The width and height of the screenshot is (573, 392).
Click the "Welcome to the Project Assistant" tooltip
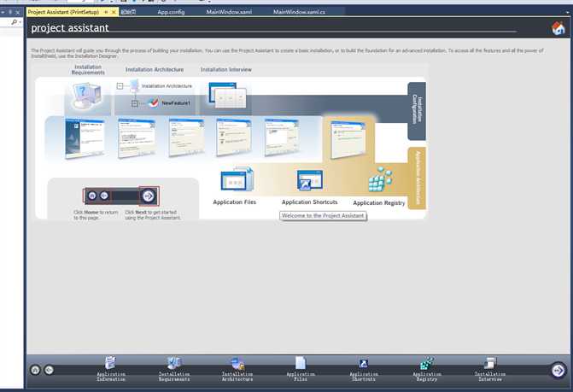point(323,216)
